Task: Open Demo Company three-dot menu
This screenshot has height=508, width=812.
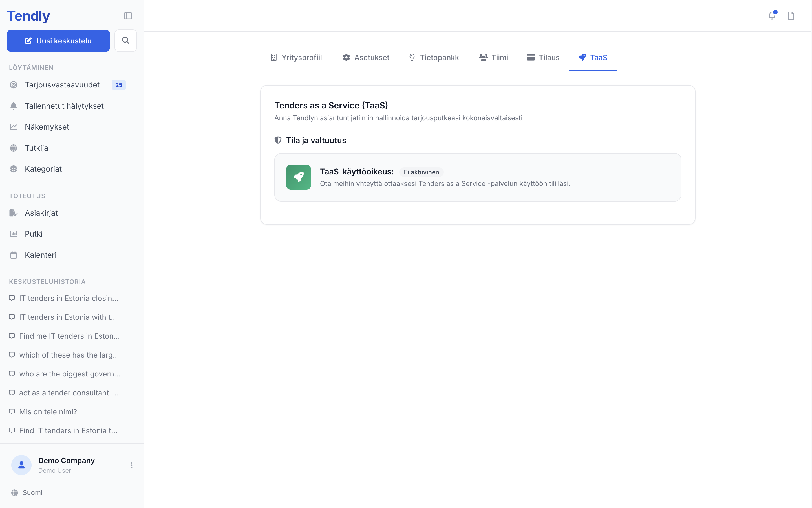Action: 132,465
